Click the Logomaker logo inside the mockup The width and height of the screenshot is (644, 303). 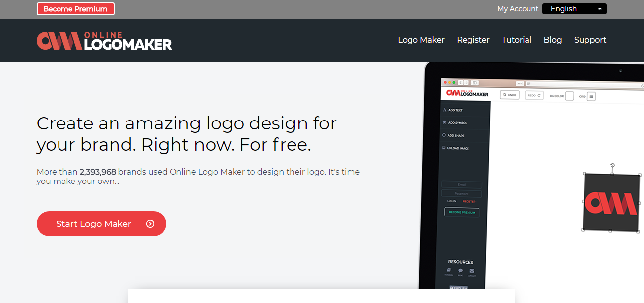click(x=467, y=93)
